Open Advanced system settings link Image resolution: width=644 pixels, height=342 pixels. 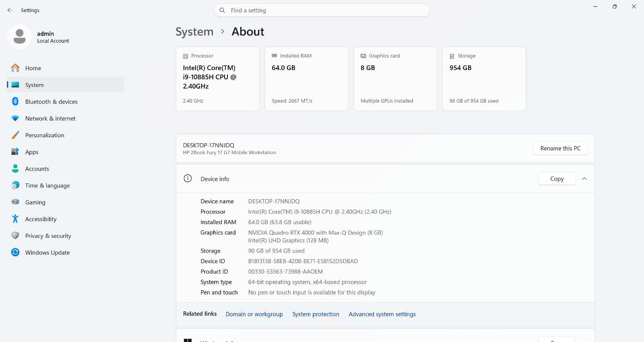click(x=382, y=314)
